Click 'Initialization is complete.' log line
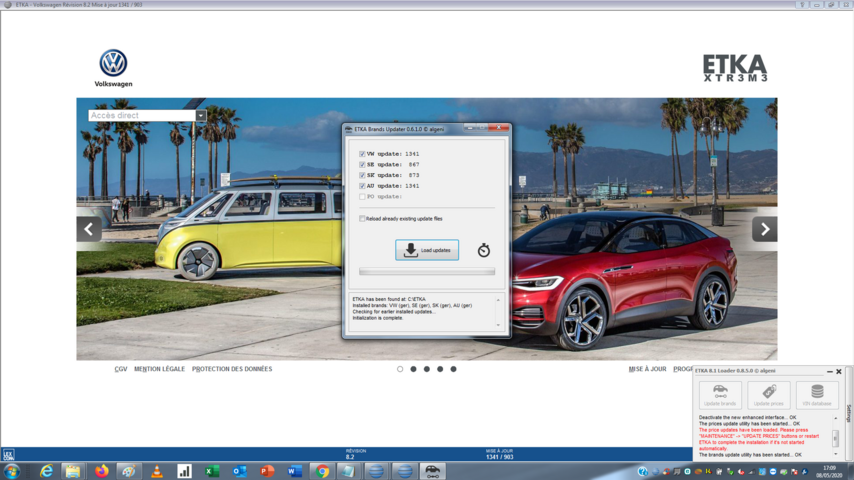The height and width of the screenshot is (480, 854). 377,318
